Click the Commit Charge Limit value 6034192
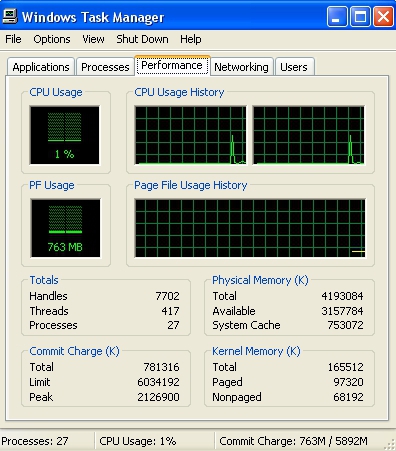The width and height of the screenshot is (396, 451). coord(158,382)
